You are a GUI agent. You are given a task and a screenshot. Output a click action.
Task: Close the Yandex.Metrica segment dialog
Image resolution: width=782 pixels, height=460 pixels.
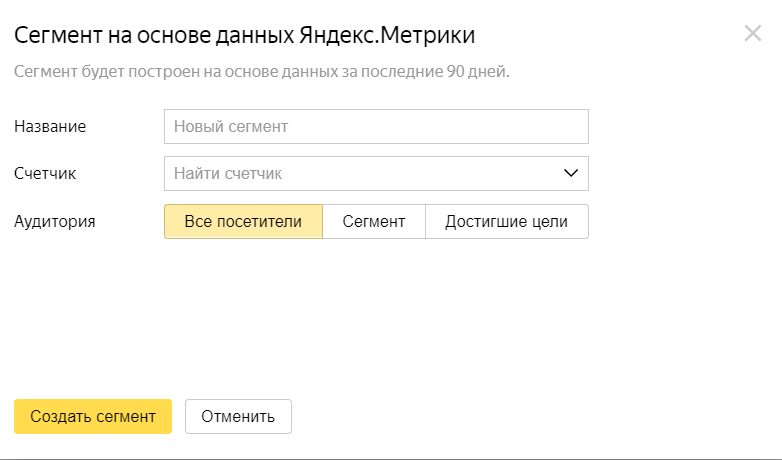[753, 33]
